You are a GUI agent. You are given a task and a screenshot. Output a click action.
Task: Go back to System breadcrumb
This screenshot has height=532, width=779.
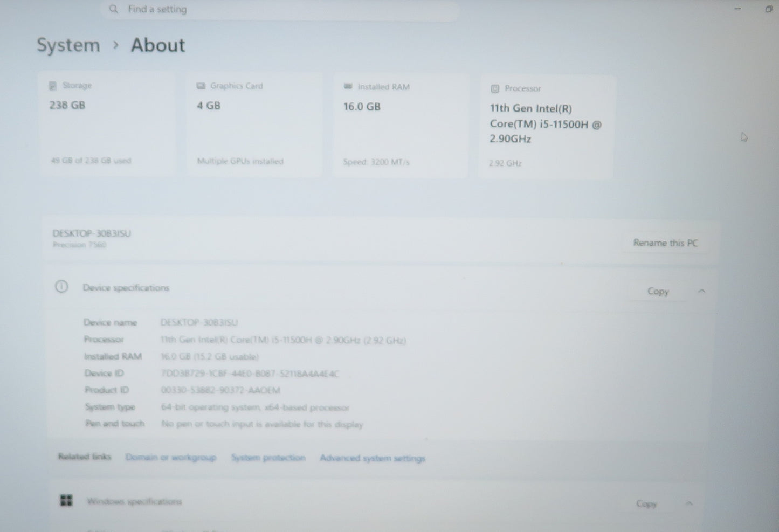click(x=68, y=45)
